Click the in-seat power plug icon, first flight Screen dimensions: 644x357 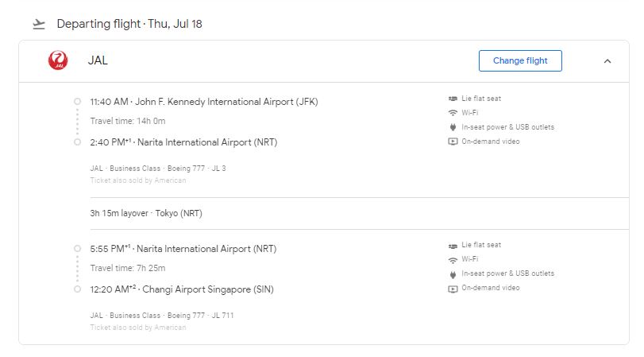tap(453, 127)
